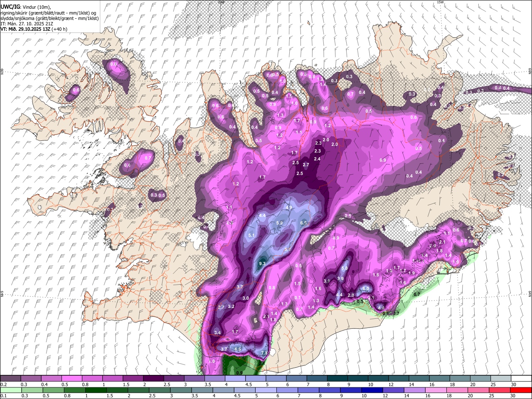Click the black 0.9 rain value at the bottom

pos(239,373)
